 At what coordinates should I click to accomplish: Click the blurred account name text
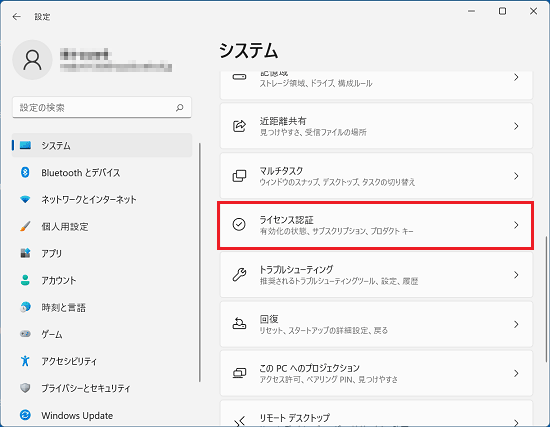pyautogui.click(x=84, y=55)
